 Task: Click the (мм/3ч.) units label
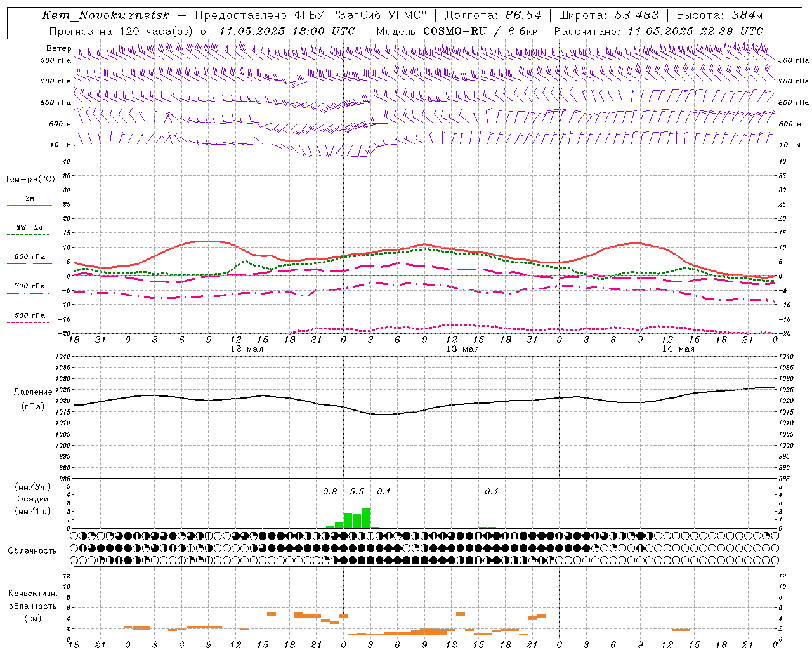(32, 487)
